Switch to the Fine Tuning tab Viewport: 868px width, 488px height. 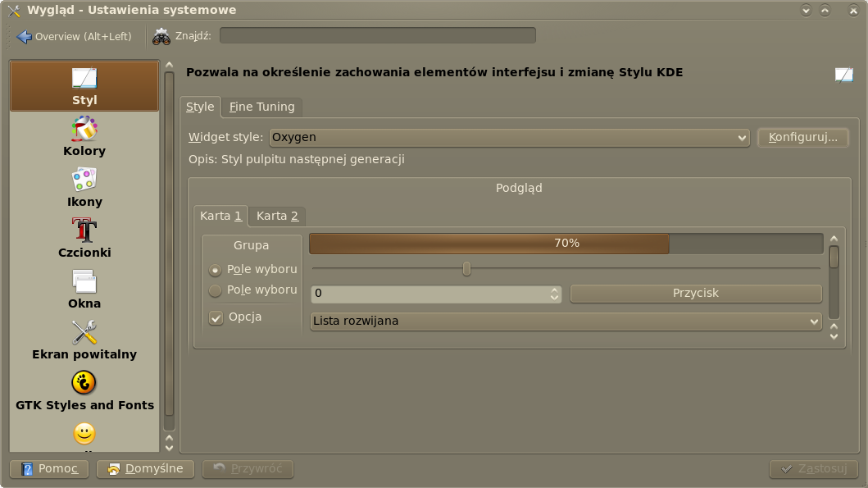[x=261, y=107]
